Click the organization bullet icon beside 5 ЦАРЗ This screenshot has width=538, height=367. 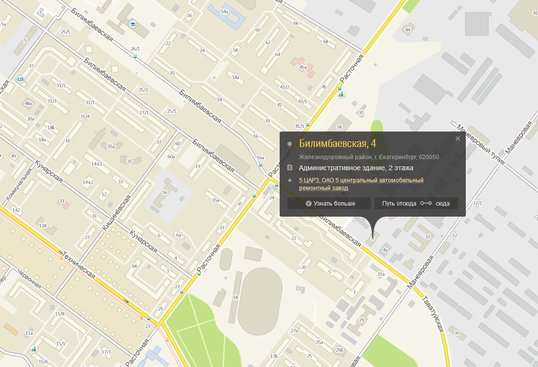(x=290, y=180)
